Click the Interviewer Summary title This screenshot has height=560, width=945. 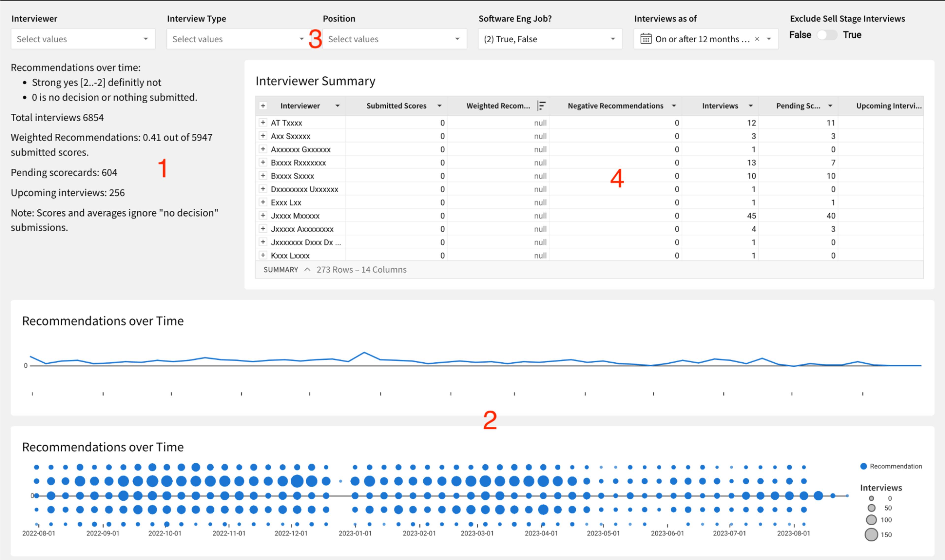315,81
